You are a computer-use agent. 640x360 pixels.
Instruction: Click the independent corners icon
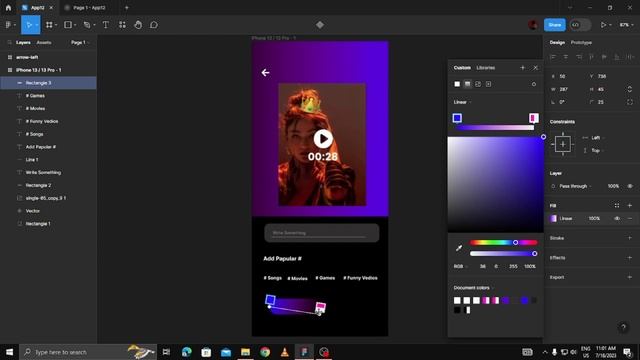click(630, 102)
